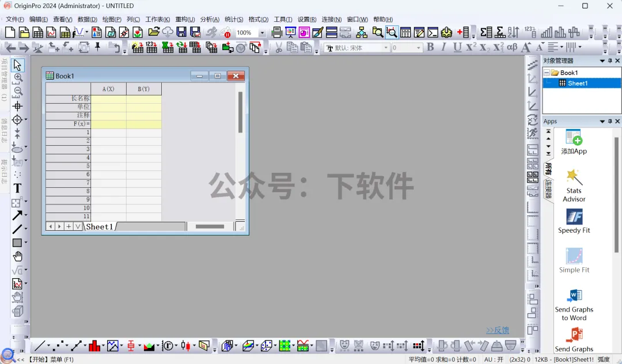Click the Stats Advisor app icon
The height and width of the screenshot is (364, 622).
574,185
